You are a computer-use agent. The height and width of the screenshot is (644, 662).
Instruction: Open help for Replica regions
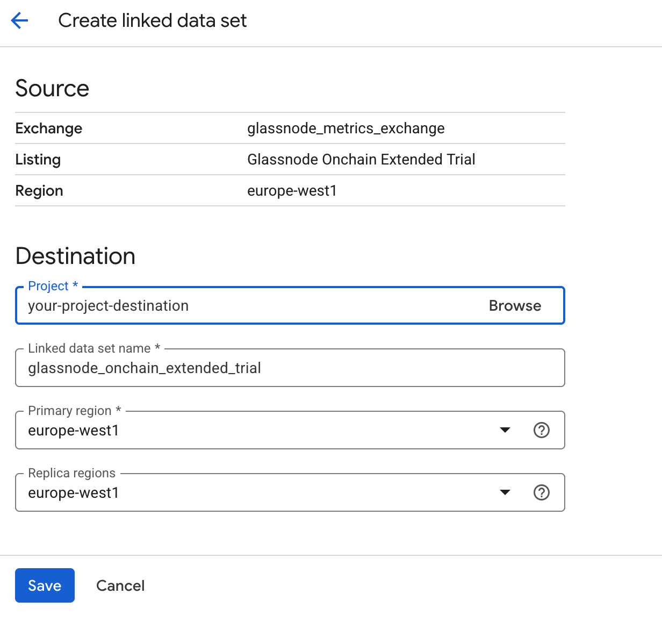[541, 492]
